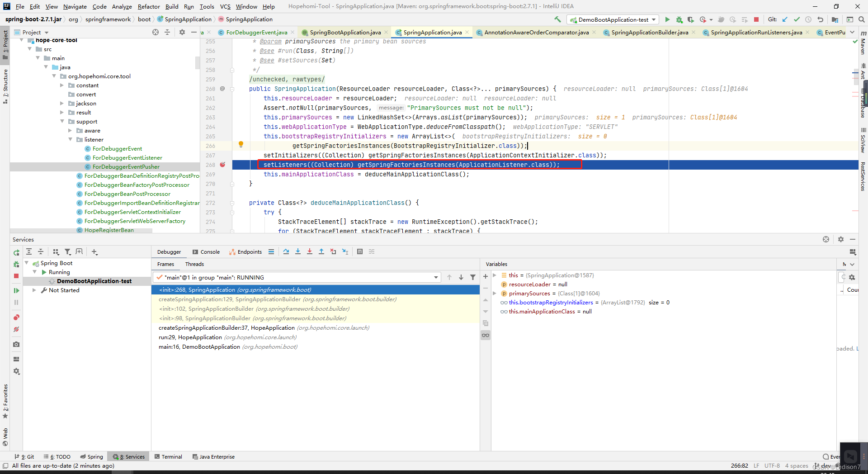This screenshot has width=868, height=474.
Task: Open ForDebuggerEventListener in the project tree
Action: point(127,158)
